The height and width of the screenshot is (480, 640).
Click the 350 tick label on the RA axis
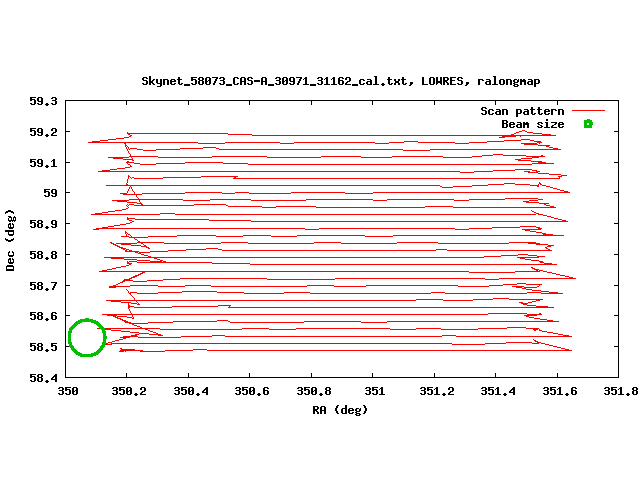[x=68, y=392]
